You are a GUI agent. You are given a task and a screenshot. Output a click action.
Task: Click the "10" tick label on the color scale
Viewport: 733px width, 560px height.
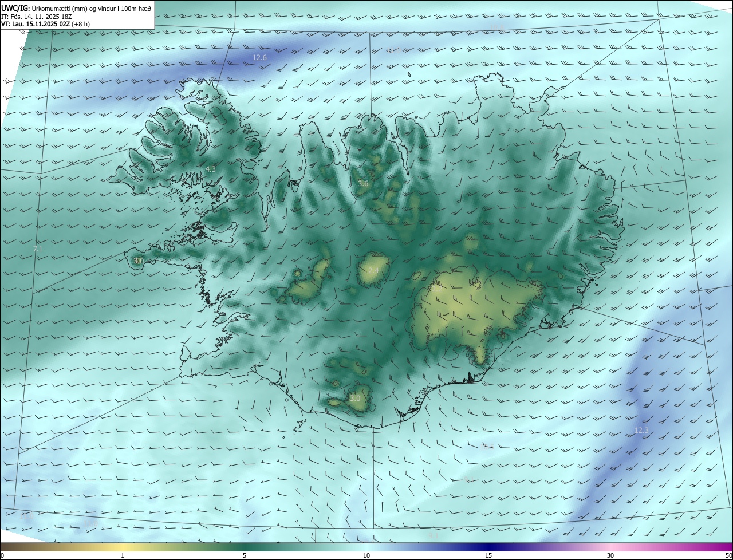click(x=366, y=555)
